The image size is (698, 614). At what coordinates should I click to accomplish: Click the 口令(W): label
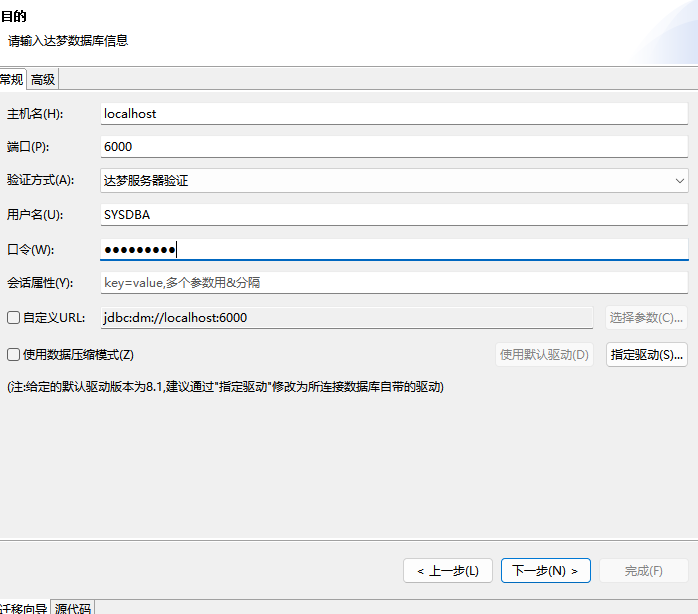(30, 249)
